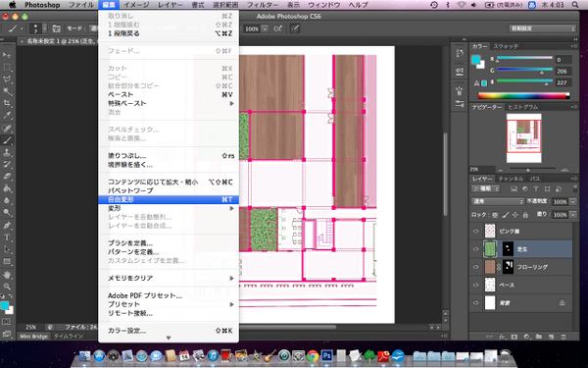588x368 pixels.
Task: Toggle lock position icon
Action: click(515, 215)
